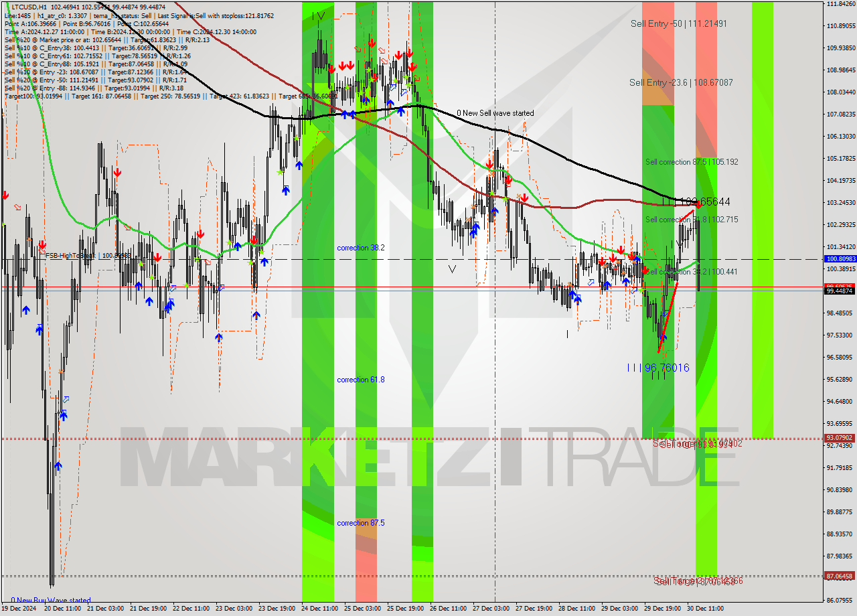Click the '0 New Sell wave started' label
Image resolution: width=857 pixels, height=616 pixels.
pyautogui.click(x=495, y=113)
